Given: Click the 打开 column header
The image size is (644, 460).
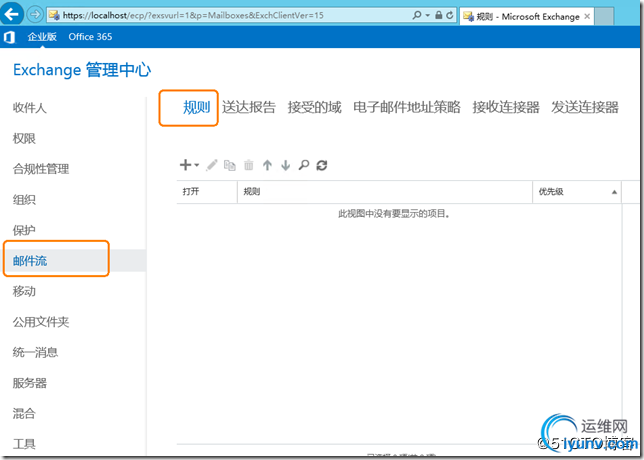Looking at the screenshot, I should tap(207, 192).
